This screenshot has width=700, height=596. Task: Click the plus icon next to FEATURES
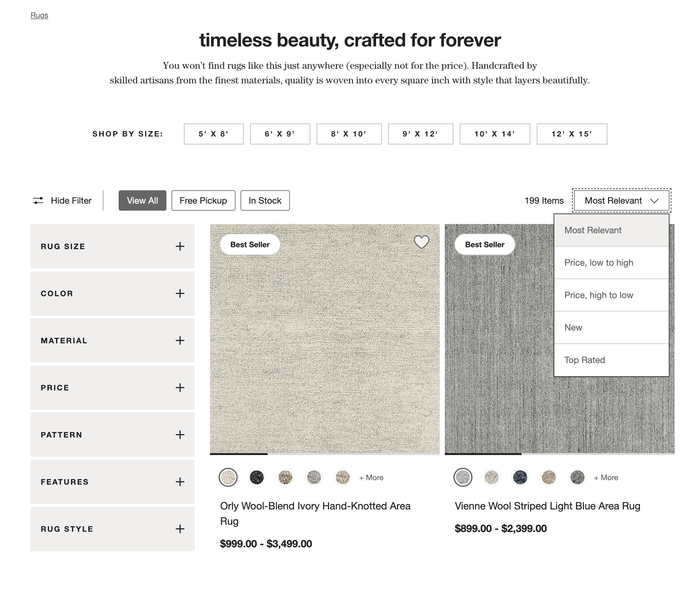coord(180,482)
